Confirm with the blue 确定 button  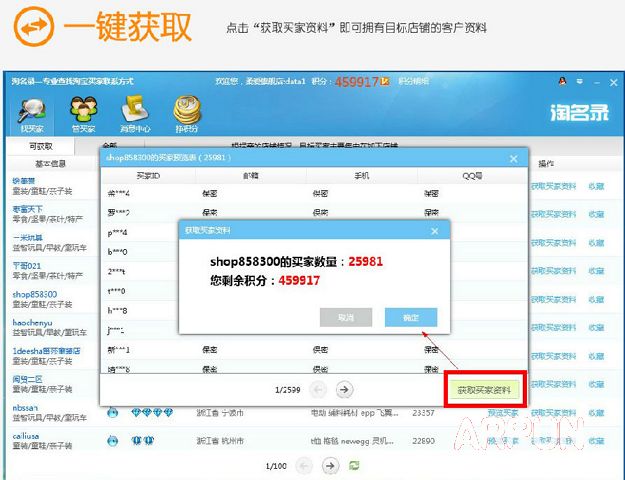411,317
